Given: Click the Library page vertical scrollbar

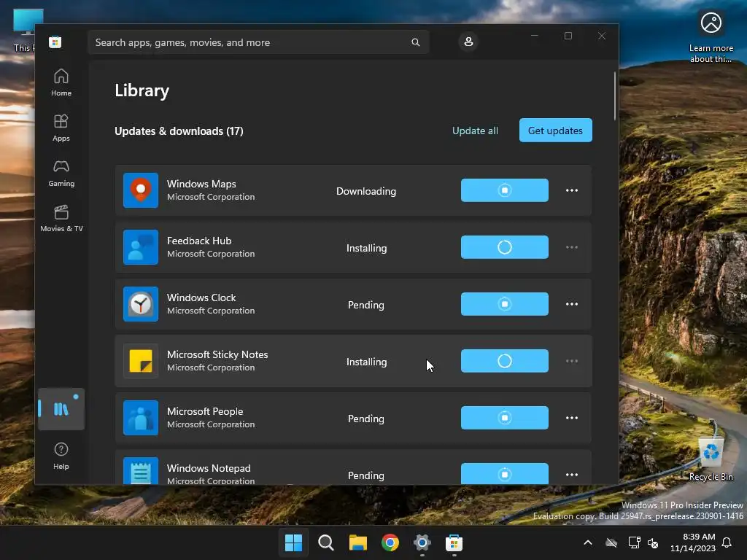Looking at the screenshot, I should pos(614,97).
